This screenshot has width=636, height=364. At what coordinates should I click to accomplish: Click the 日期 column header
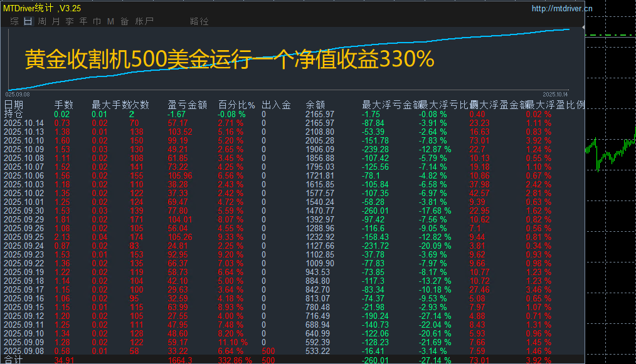13,105
